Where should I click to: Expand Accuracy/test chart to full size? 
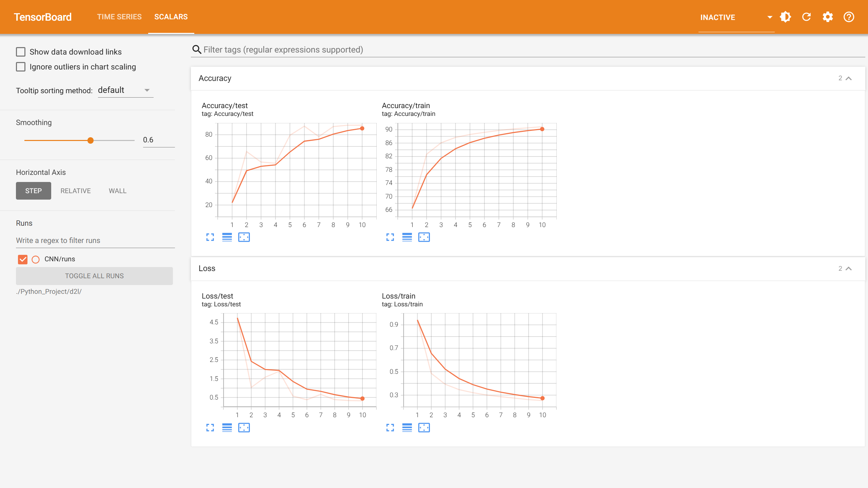click(x=210, y=237)
